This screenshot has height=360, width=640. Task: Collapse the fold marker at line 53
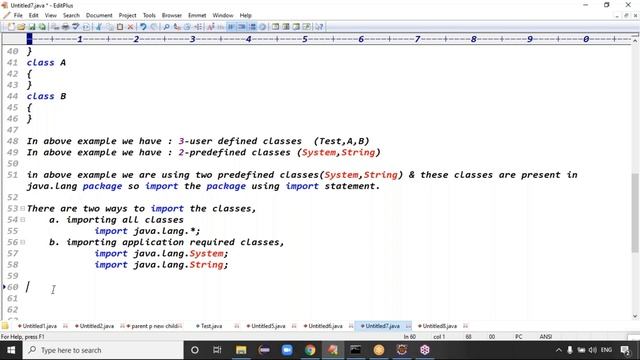22,209
